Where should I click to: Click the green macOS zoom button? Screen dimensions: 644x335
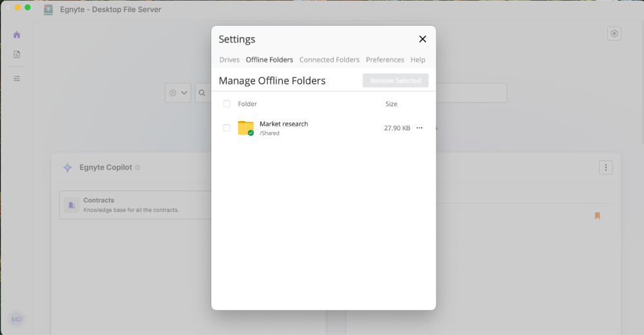28,7
